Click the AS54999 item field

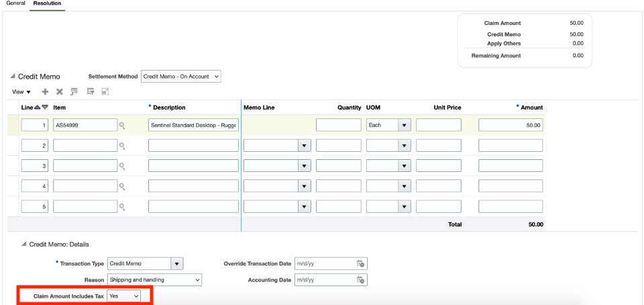[x=85, y=125]
